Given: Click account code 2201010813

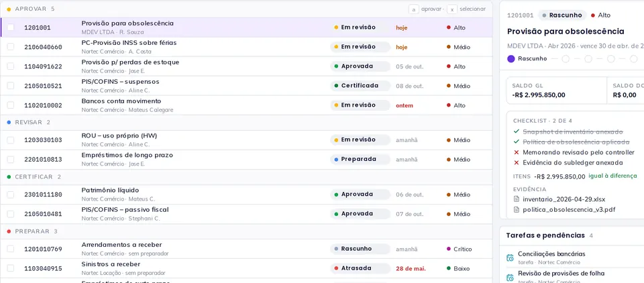Looking at the screenshot, I should click(x=43, y=160).
